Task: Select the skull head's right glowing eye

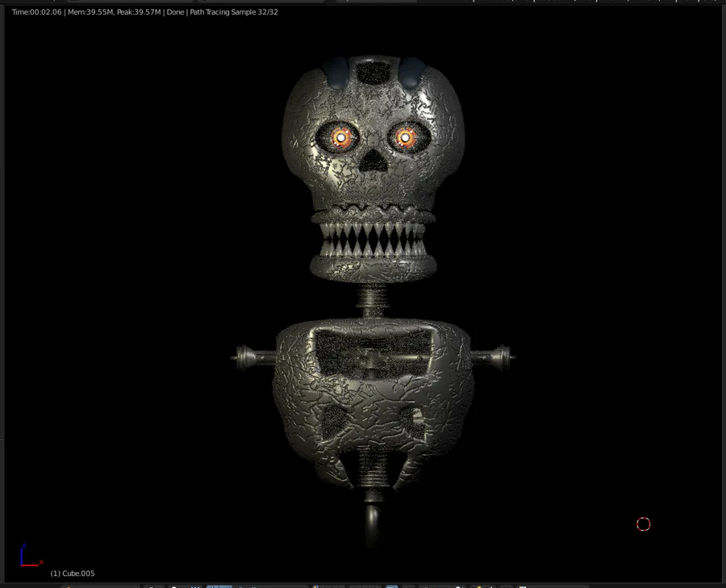Action: click(x=405, y=137)
